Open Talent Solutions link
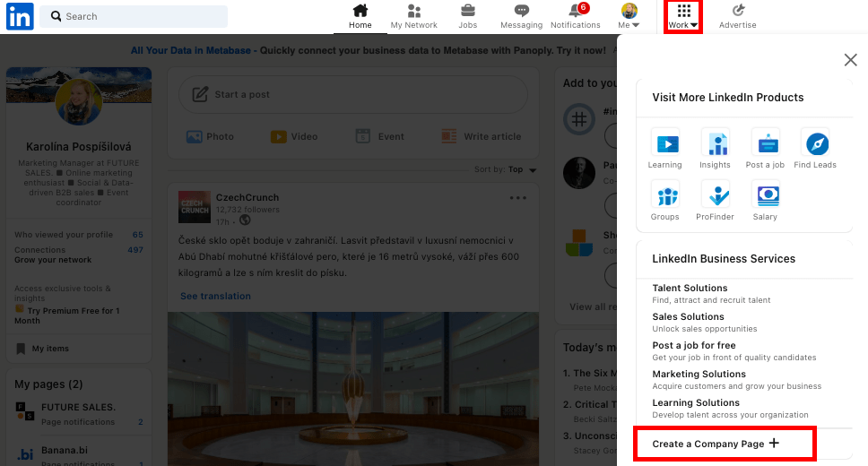868x466 pixels. [690, 289]
